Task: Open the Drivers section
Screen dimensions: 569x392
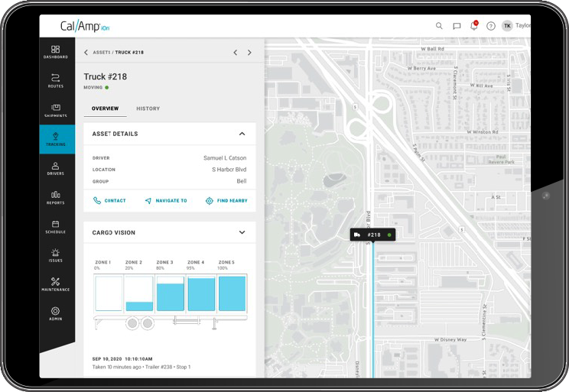Action: coord(56,169)
